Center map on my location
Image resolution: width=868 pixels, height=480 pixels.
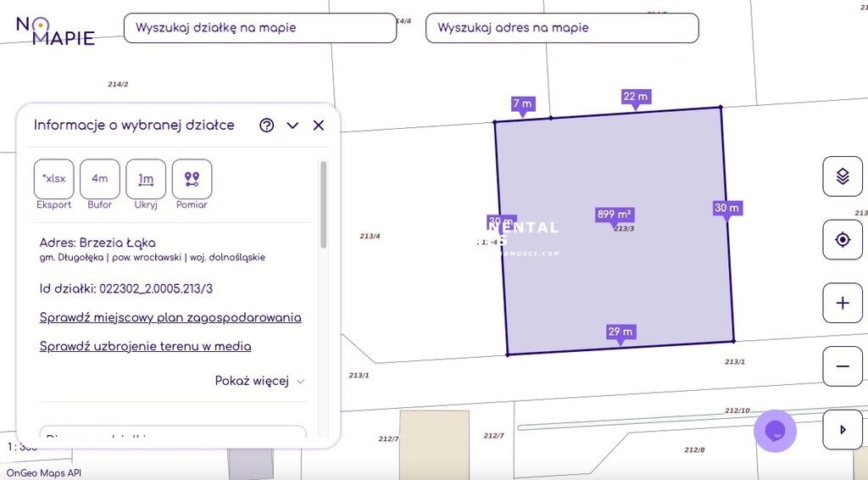[x=843, y=240]
